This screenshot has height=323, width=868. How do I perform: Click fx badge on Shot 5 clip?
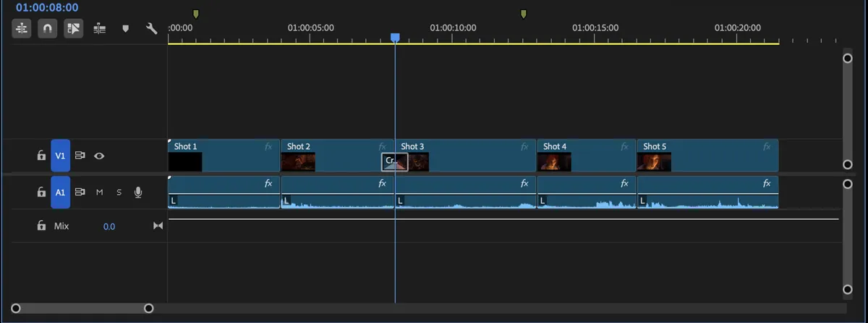pos(767,146)
